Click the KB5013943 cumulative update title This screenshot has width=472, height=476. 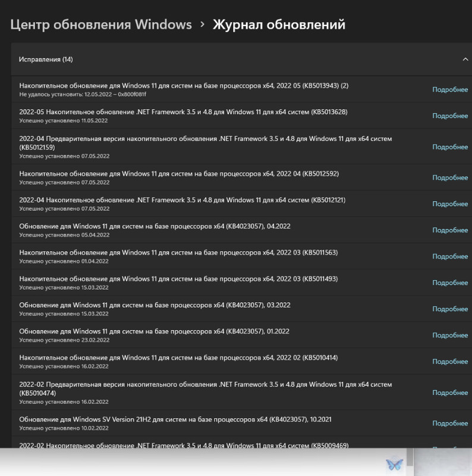[184, 86]
